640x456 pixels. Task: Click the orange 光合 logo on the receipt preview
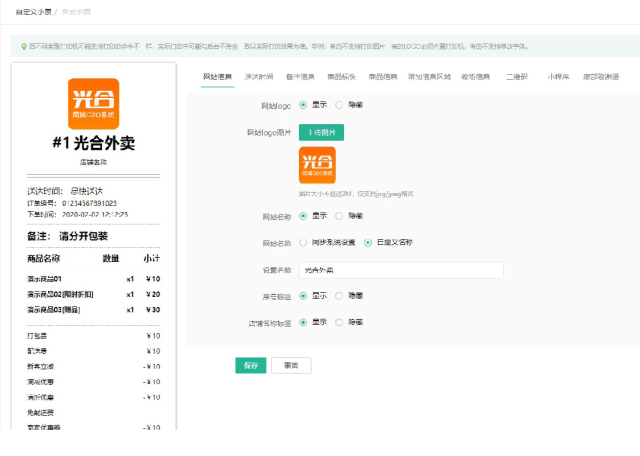[93, 104]
